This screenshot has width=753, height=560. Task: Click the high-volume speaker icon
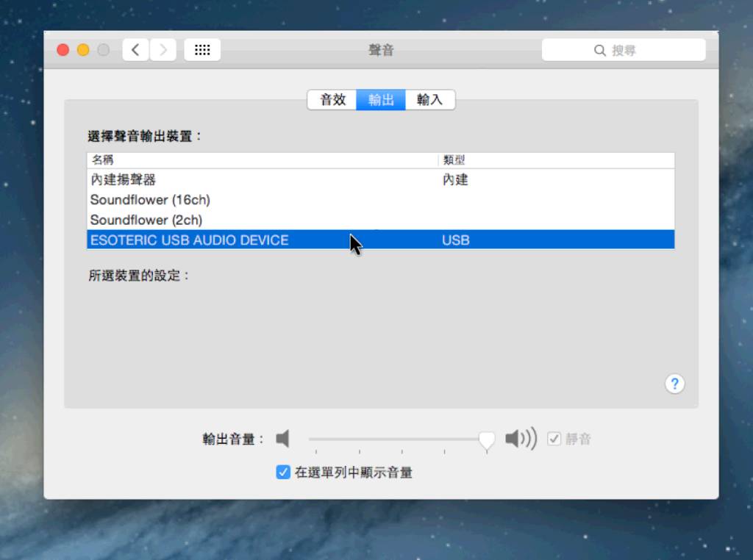point(520,438)
